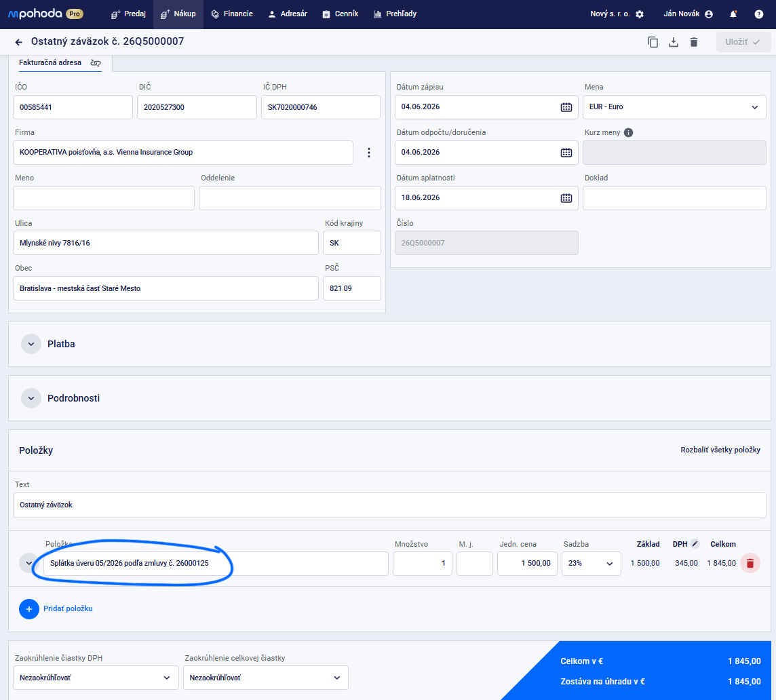Expand the Platba section
Viewport: 776px width, 700px height.
pos(31,344)
